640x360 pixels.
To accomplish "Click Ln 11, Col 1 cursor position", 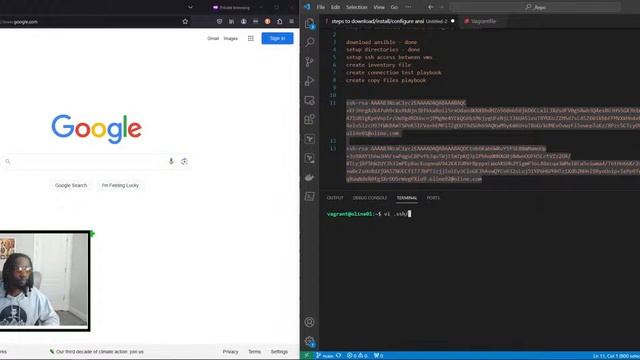I will 616,356.
